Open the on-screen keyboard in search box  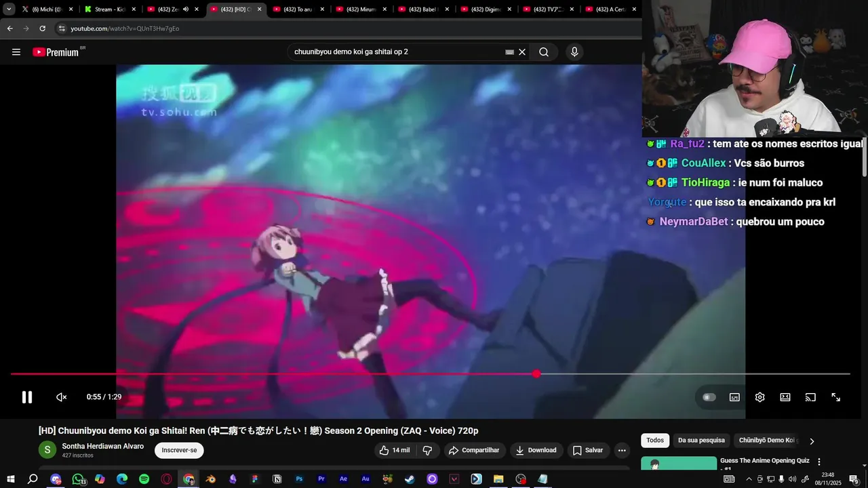pos(509,52)
